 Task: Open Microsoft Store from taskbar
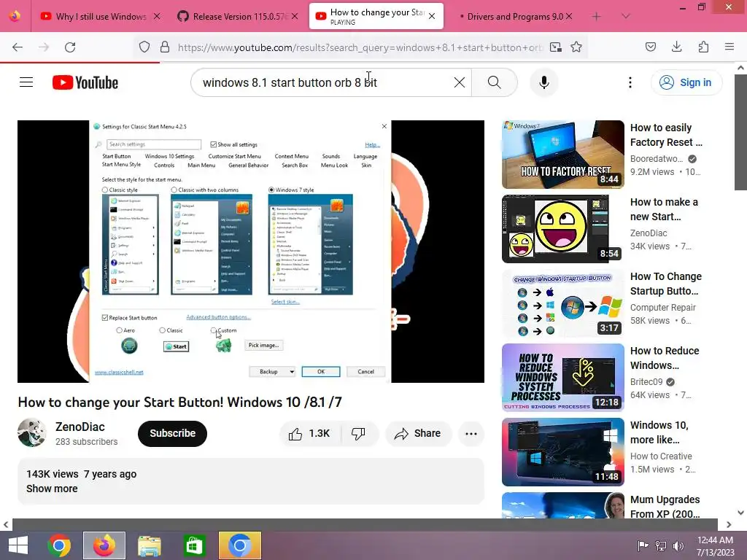tap(194, 545)
